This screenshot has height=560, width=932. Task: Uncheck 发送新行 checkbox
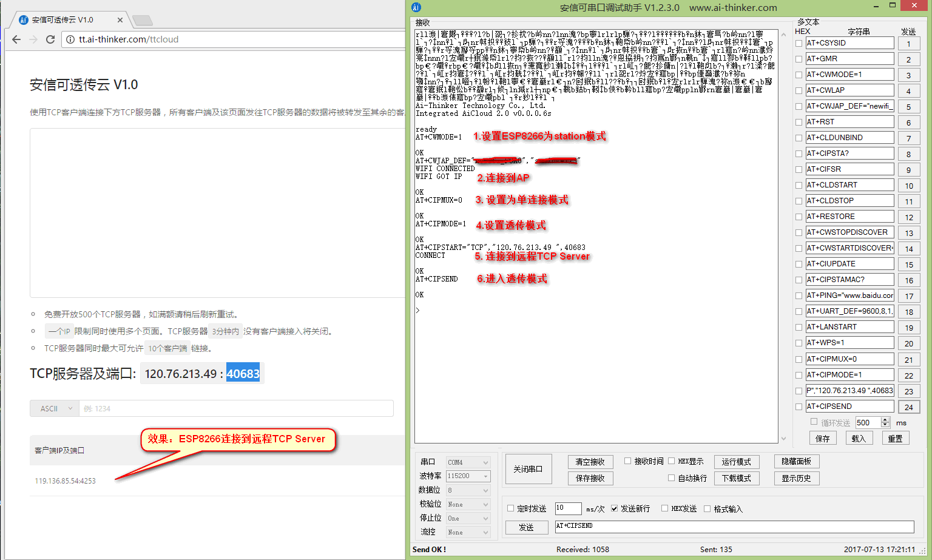tap(615, 508)
